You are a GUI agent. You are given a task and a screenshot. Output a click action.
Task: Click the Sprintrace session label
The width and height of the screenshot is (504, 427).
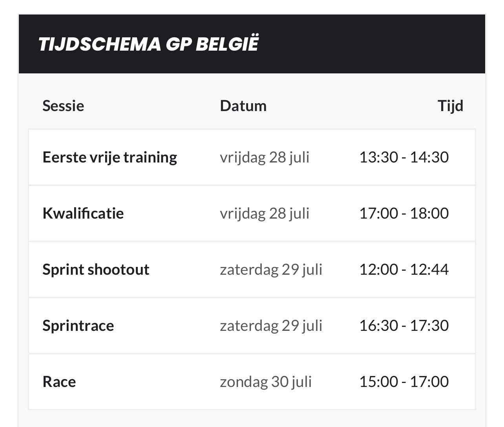click(x=78, y=326)
